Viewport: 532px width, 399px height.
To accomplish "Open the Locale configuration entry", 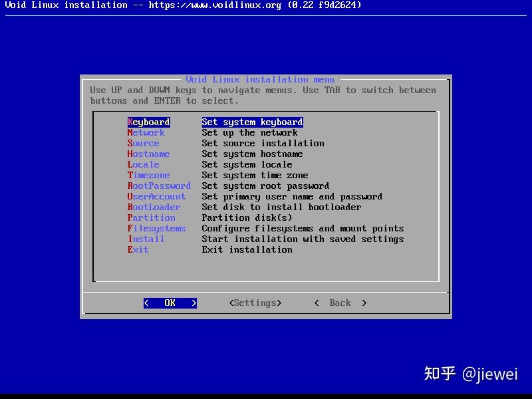I will [143, 164].
